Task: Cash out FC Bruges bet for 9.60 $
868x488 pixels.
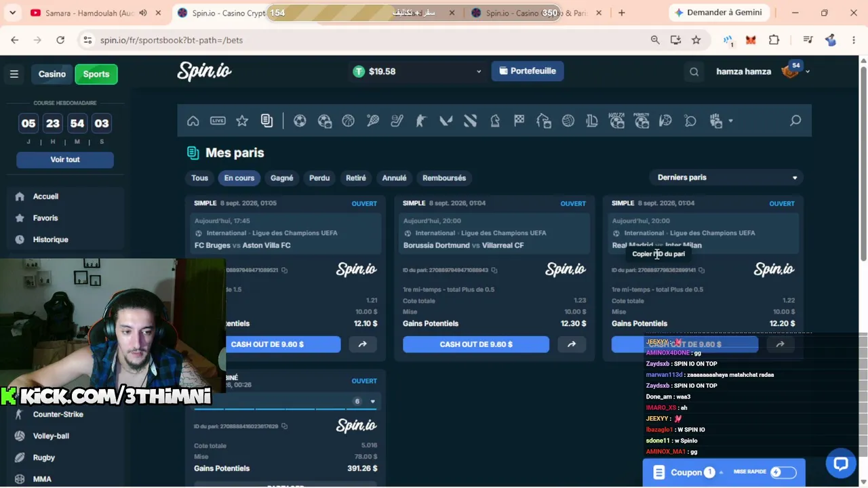Action: point(267,344)
